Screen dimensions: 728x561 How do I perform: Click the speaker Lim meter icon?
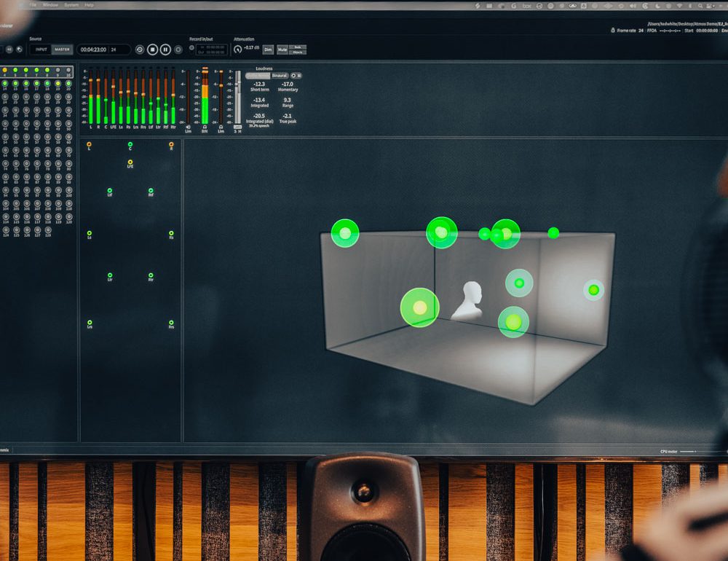coord(188,127)
